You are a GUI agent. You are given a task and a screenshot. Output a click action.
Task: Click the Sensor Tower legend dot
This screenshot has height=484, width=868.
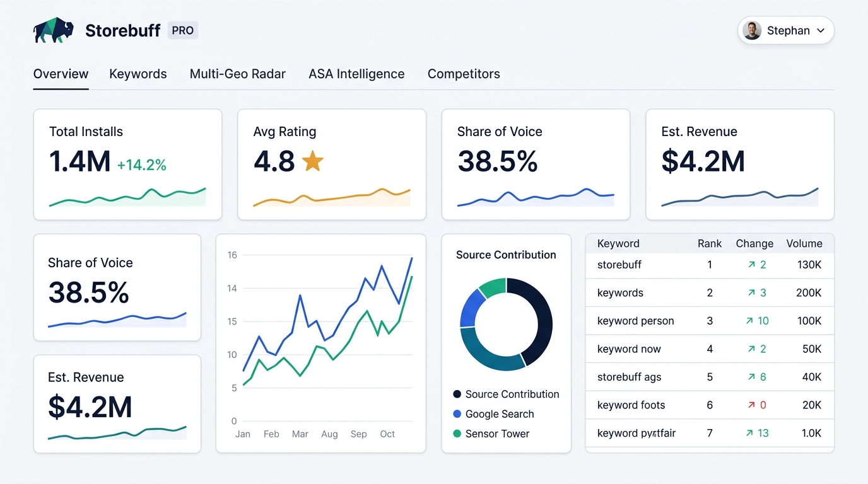tap(457, 434)
